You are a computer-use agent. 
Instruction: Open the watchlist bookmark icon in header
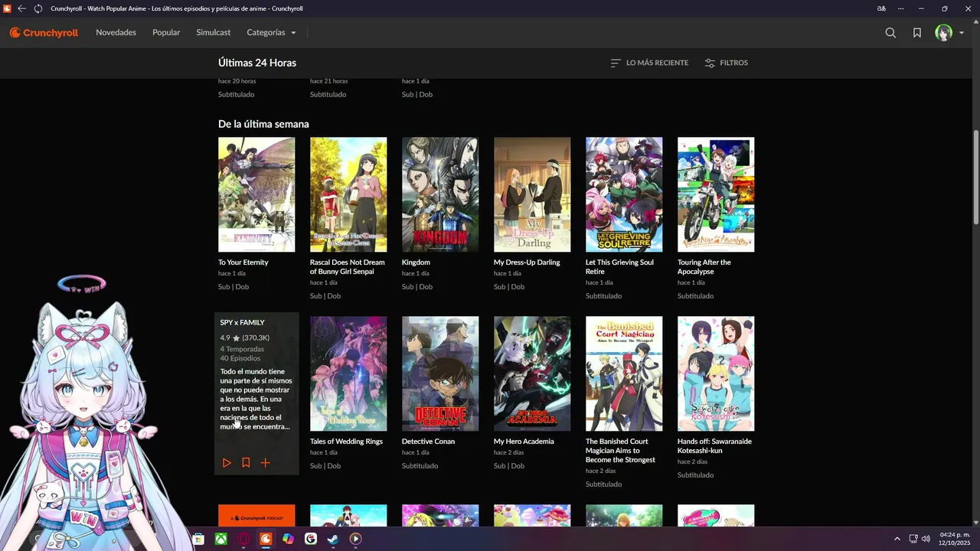click(x=916, y=33)
